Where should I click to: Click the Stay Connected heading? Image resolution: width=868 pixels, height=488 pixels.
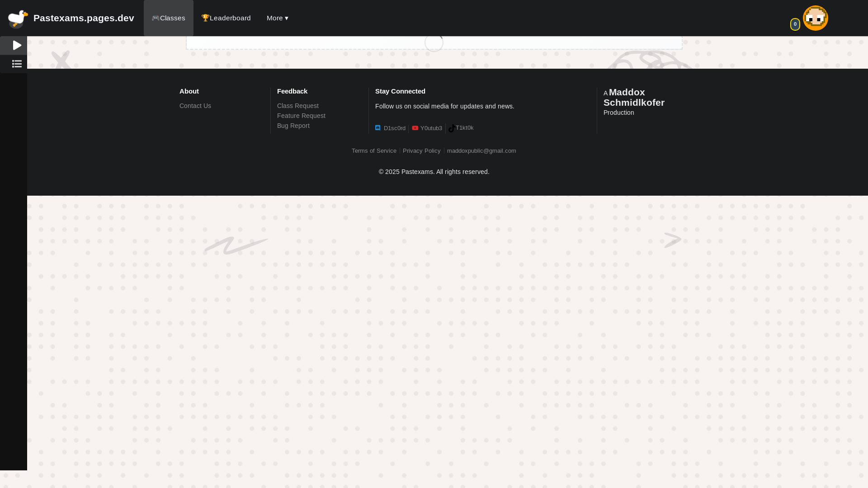coord(400,91)
